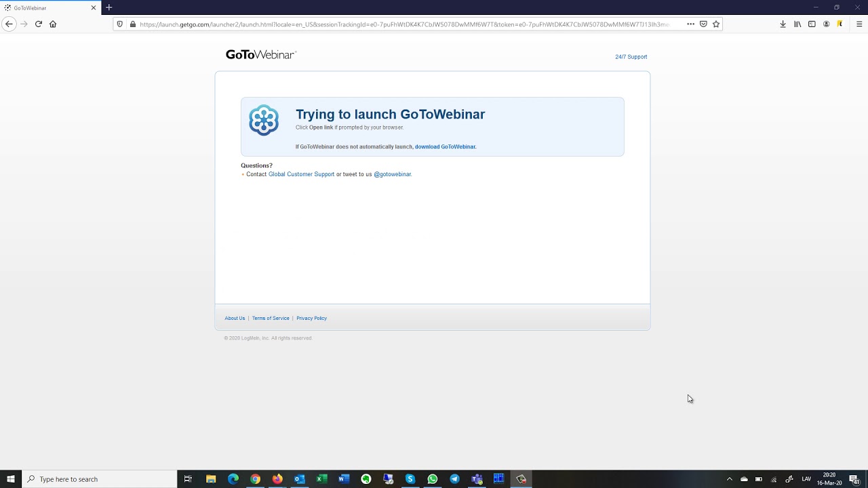
Task: Open the Privacy Policy link
Action: coord(311,318)
